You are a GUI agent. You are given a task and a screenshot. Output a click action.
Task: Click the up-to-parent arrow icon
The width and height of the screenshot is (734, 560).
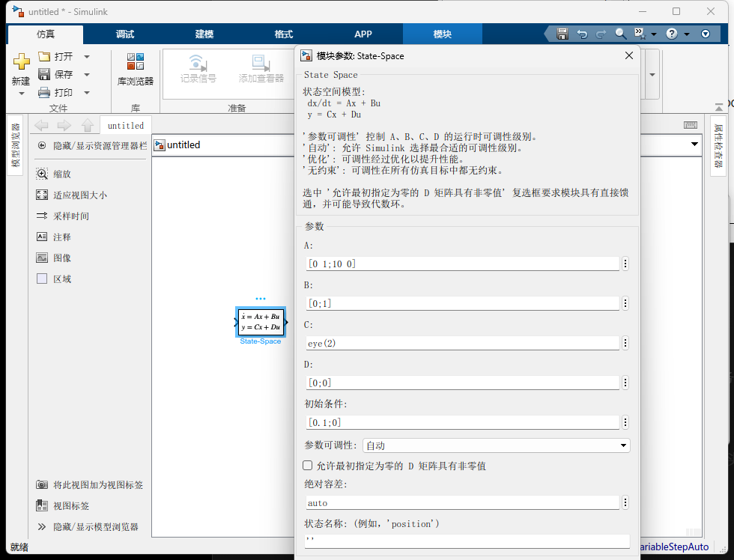point(88,125)
